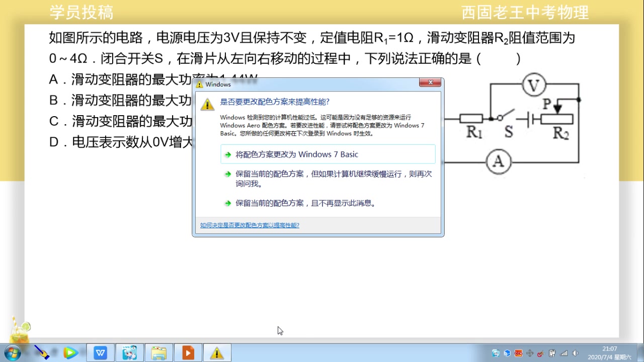Select option C text of the question

point(121,122)
